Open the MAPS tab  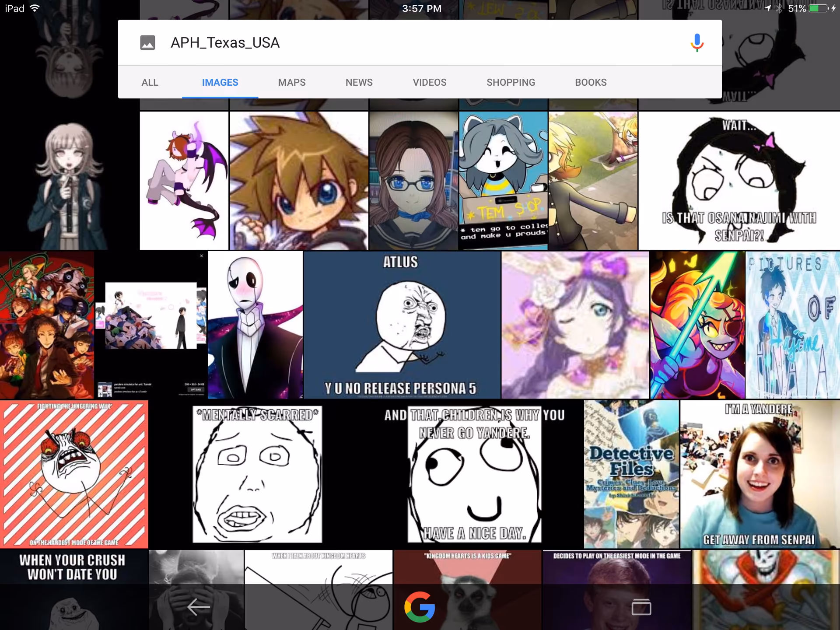[292, 82]
